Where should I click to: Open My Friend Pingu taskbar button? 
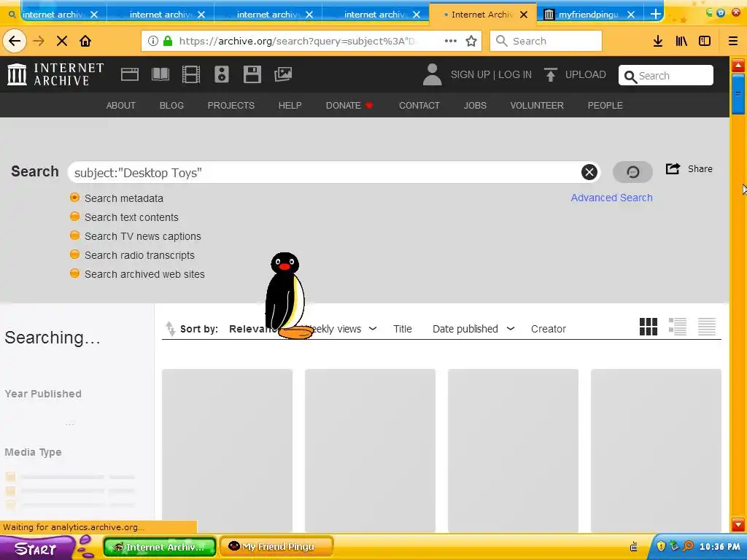(276, 547)
